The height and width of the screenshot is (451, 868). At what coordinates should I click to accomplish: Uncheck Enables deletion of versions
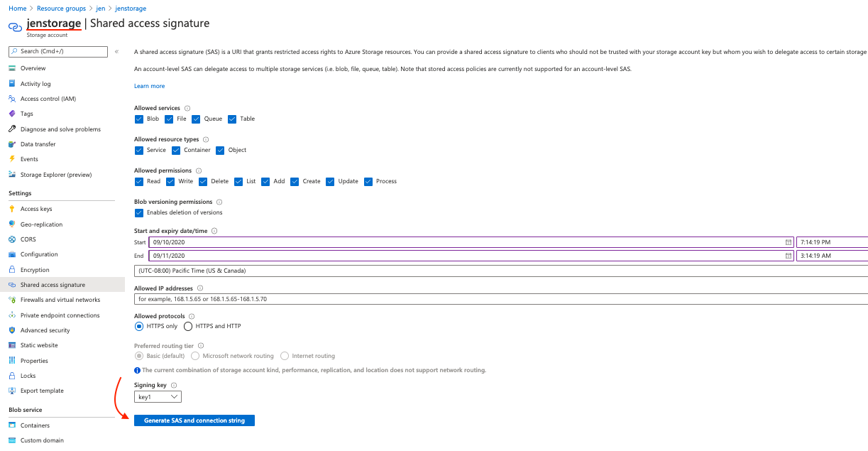139,212
